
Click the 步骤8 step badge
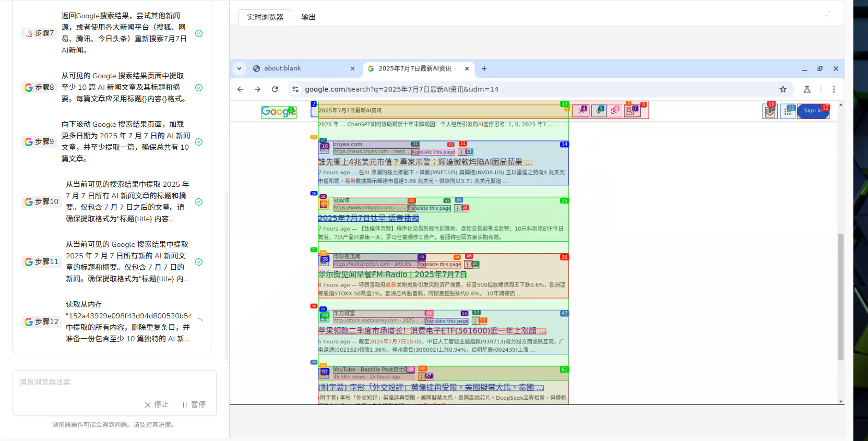click(40, 87)
